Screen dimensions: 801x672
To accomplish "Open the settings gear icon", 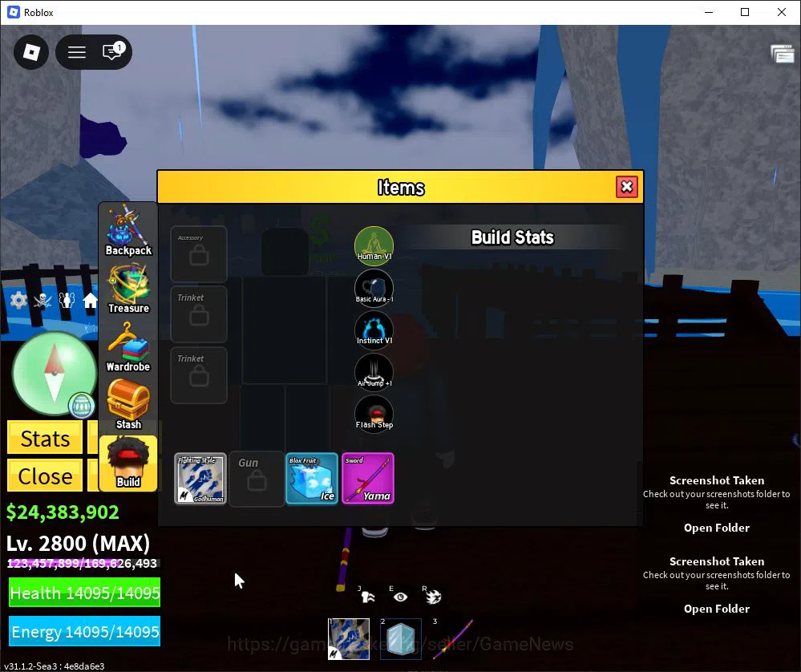I will coord(19,300).
